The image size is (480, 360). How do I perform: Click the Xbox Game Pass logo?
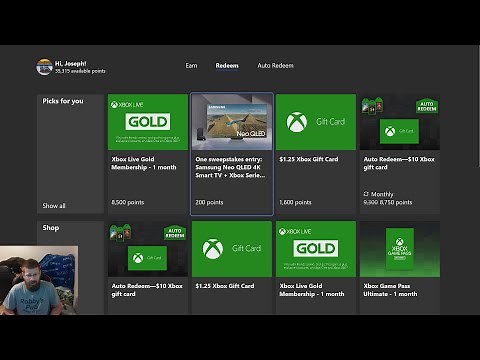400,249
